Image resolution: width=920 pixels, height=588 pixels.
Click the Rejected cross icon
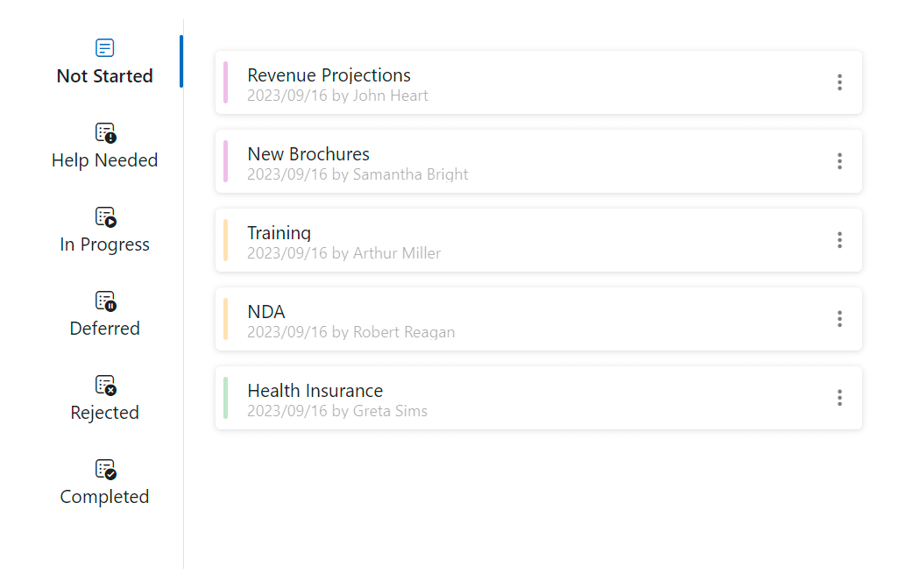click(105, 385)
